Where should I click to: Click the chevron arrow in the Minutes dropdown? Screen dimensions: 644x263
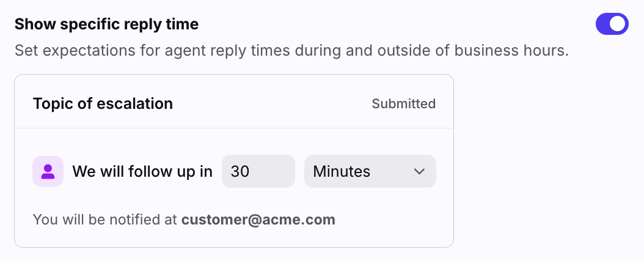[x=419, y=171]
